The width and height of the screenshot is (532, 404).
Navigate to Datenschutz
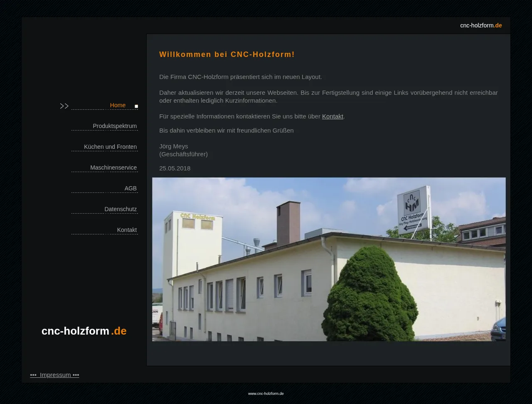click(120, 209)
